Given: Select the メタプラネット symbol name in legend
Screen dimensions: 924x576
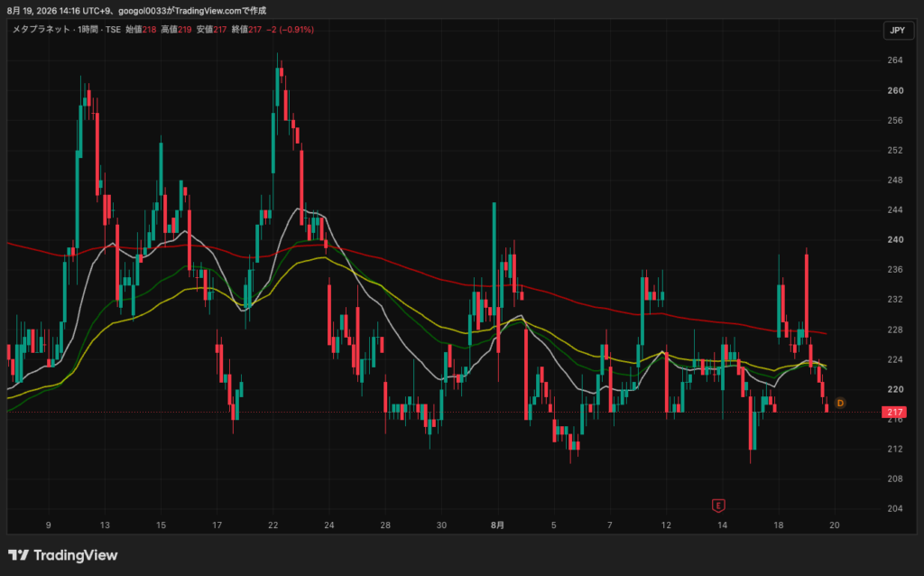Looking at the screenshot, I should [42, 30].
